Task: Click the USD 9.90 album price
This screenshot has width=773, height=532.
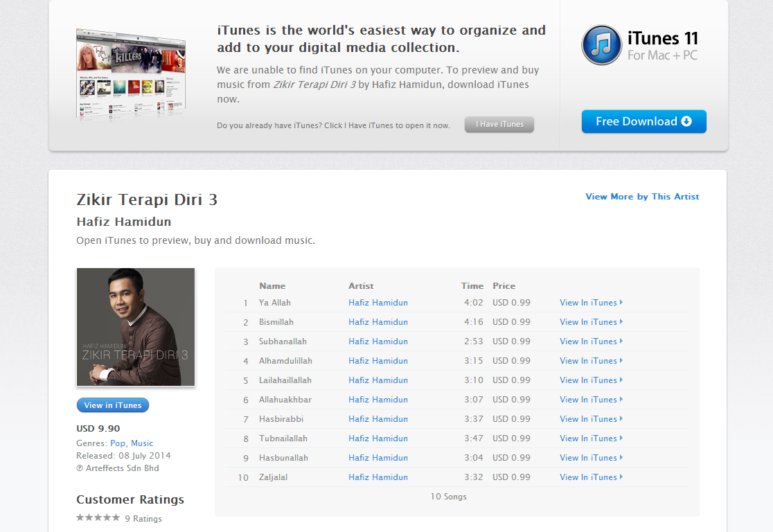Action: click(98, 428)
